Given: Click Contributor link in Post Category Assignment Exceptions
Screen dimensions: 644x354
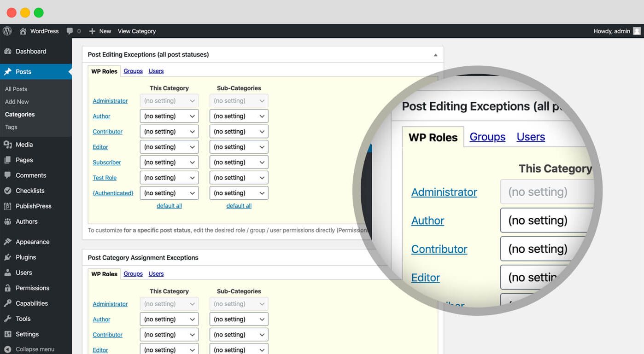Looking at the screenshot, I should (107, 335).
